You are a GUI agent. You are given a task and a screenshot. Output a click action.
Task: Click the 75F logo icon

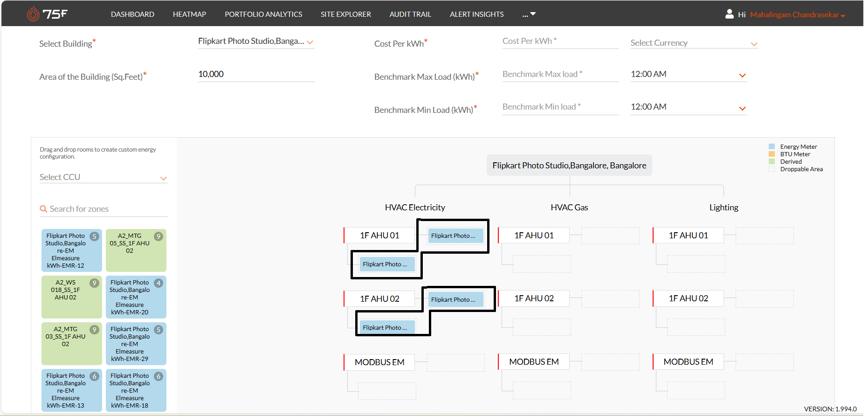click(47, 14)
